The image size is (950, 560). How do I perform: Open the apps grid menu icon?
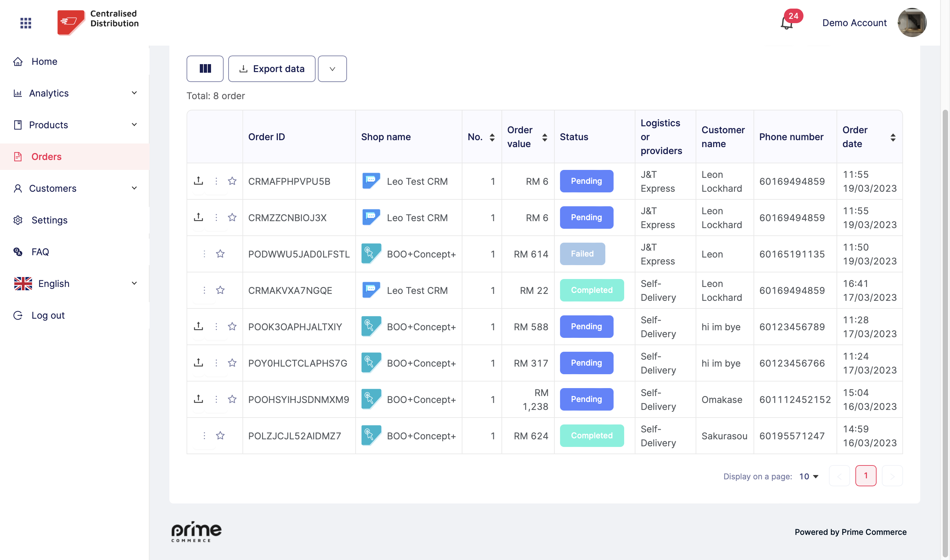click(x=25, y=23)
